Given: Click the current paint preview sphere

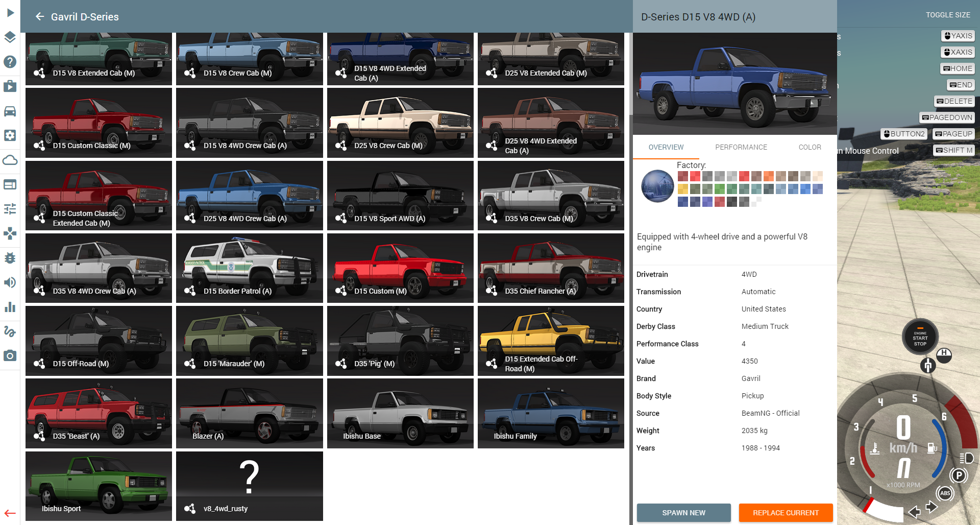Looking at the screenshot, I should coord(657,186).
